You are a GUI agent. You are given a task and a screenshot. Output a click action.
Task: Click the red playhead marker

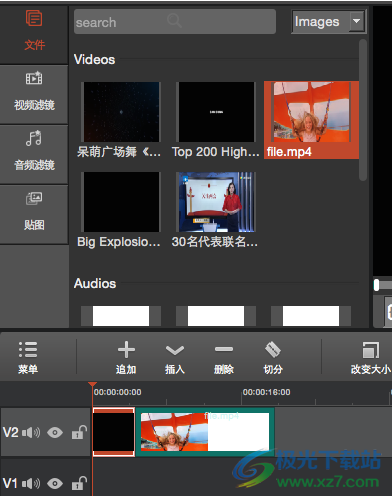tap(92, 385)
